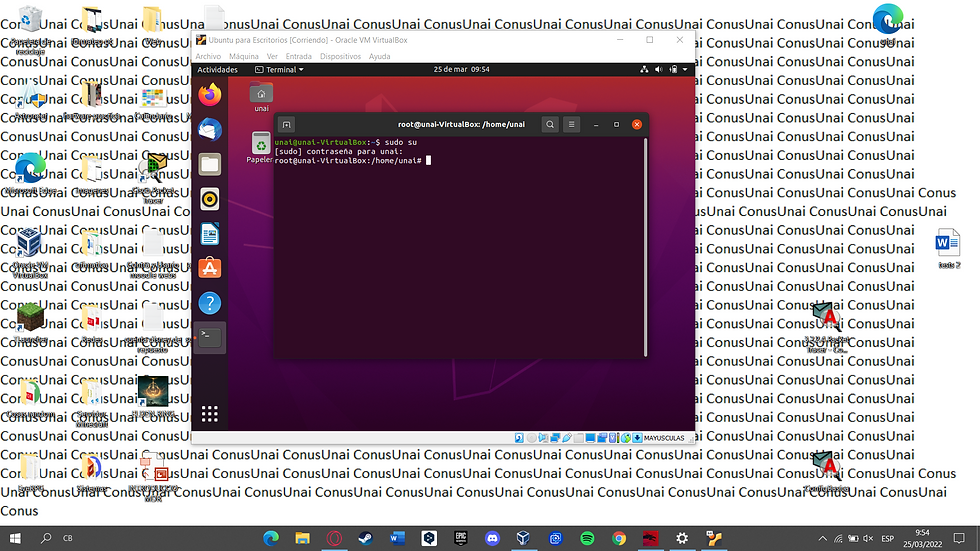Open the unai home folder on Ubuntu desktop

261,97
